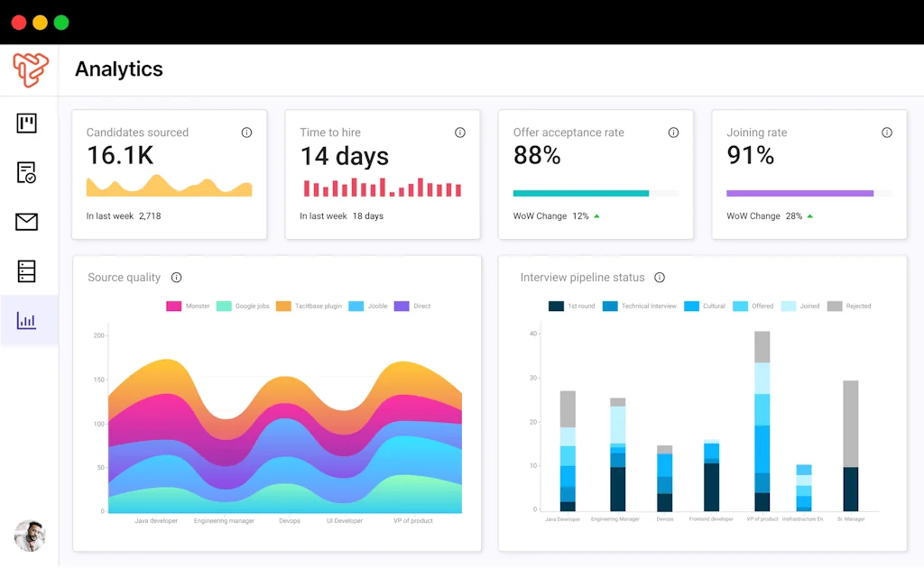Open the info tooltip on Candidates sourced

pos(246,132)
